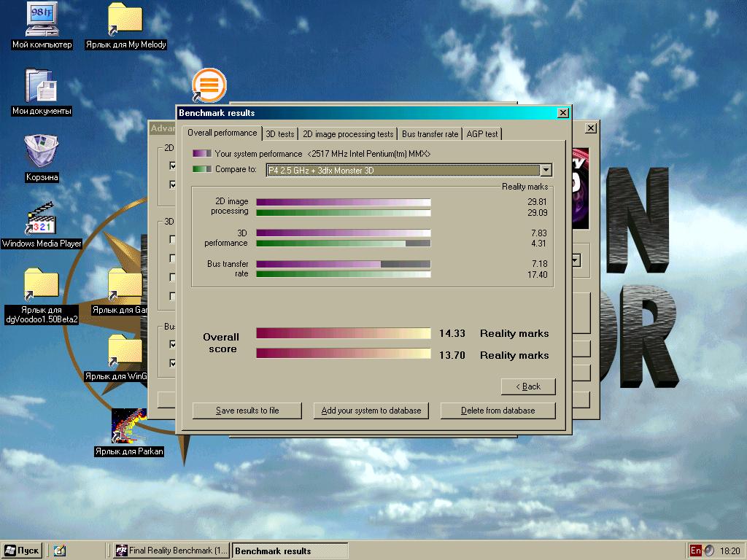Open the volume speaker tray icon
This screenshot has height=560, width=747.
point(709,551)
